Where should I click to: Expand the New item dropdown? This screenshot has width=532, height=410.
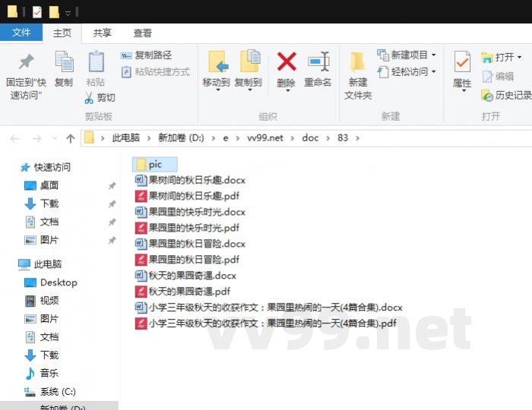[x=434, y=55]
